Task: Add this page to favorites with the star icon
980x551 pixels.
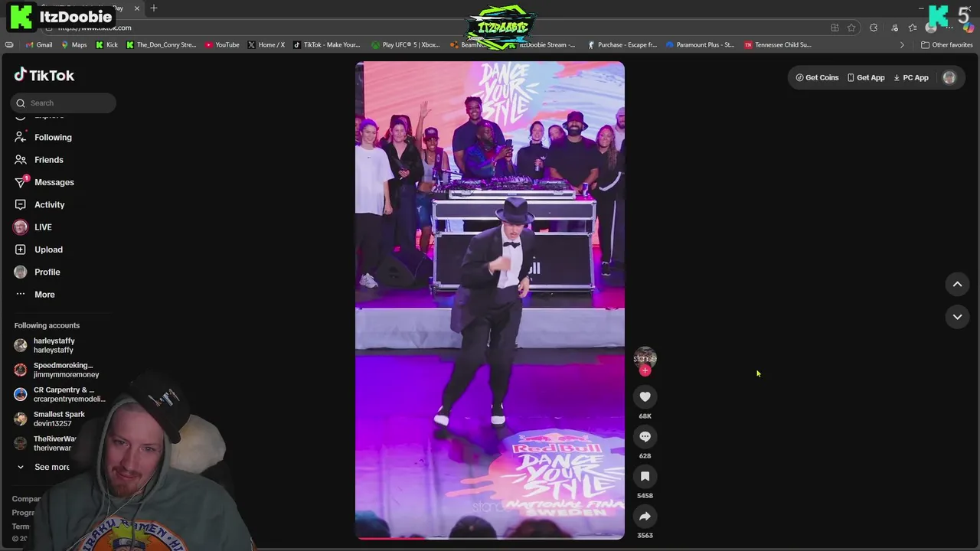Action: coord(851,28)
